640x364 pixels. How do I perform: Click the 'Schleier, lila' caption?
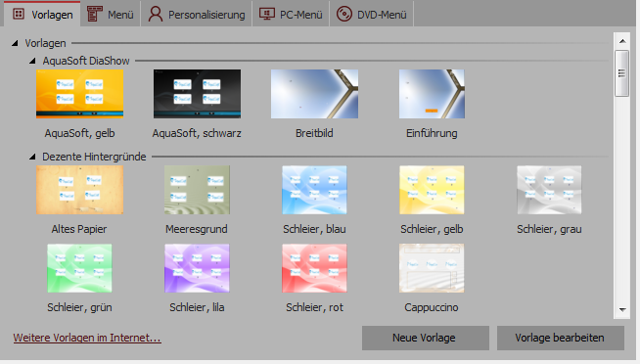(x=197, y=307)
